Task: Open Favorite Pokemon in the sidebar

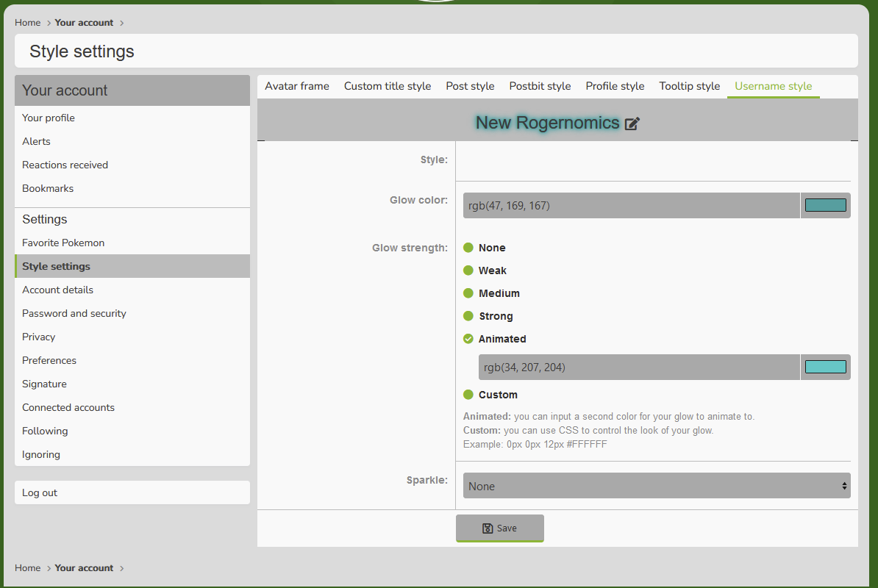Action: pyautogui.click(x=63, y=243)
